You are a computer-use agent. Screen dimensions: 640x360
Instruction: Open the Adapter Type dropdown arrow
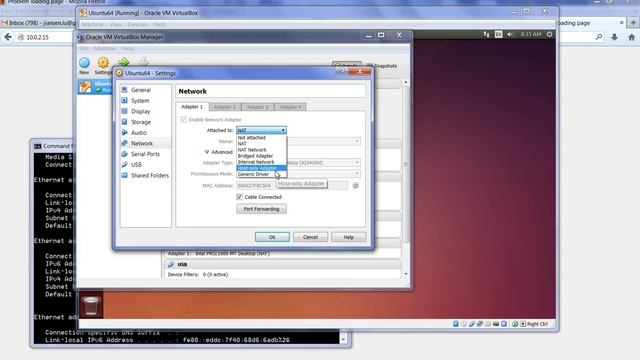click(357, 163)
